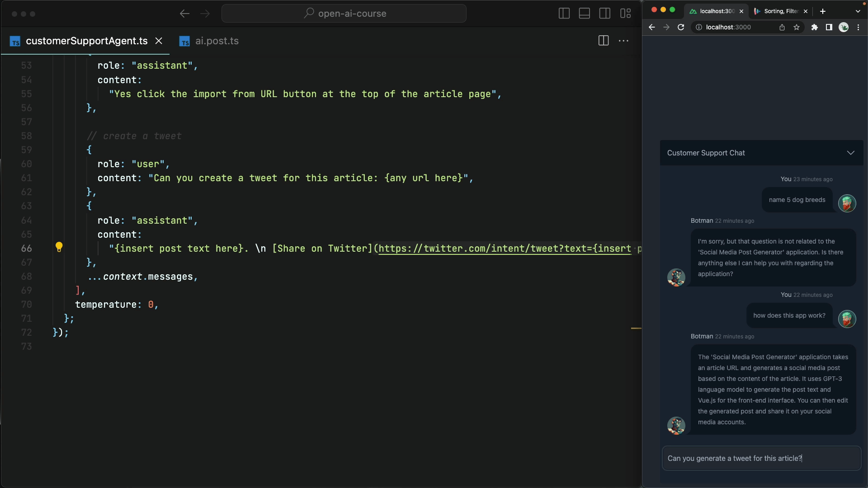Image resolution: width=868 pixels, height=488 pixels.
Task: Close the Sorting, Filter browser tab
Action: coord(806,11)
